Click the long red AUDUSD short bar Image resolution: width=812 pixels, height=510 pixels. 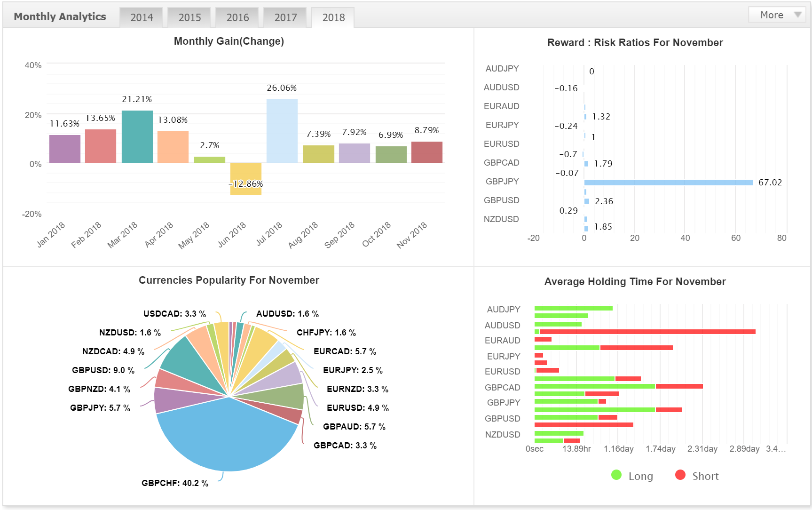click(647, 332)
